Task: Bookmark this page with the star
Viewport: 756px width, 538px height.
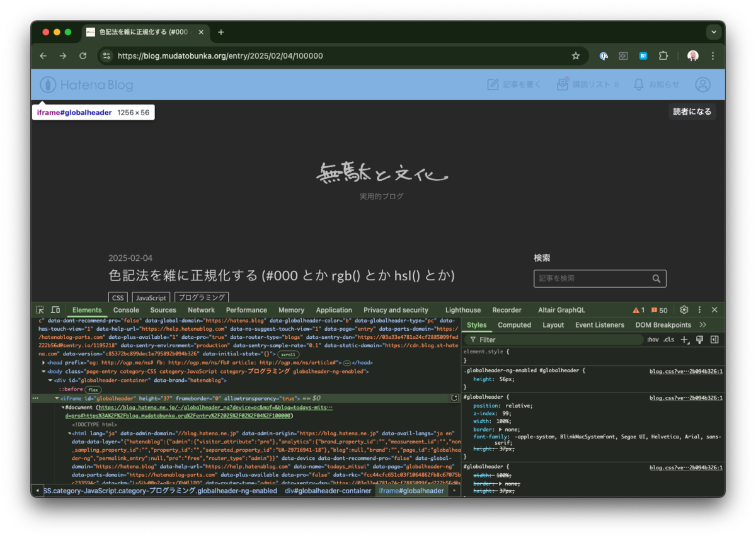Action: click(576, 56)
